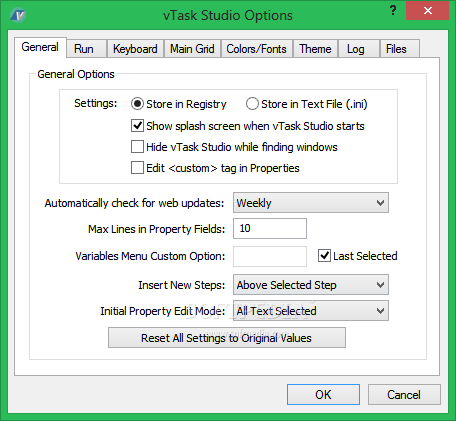Open the Keyboard tab

pyautogui.click(x=135, y=49)
